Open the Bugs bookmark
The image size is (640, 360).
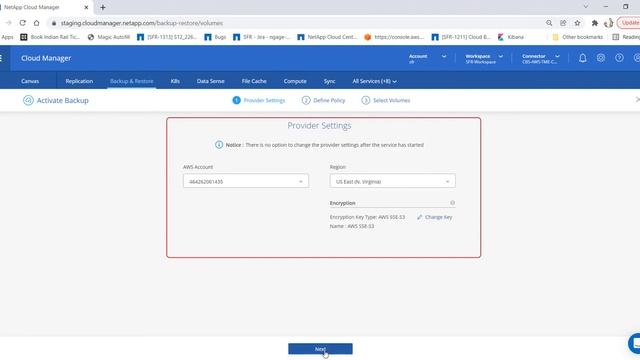(x=215, y=37)
